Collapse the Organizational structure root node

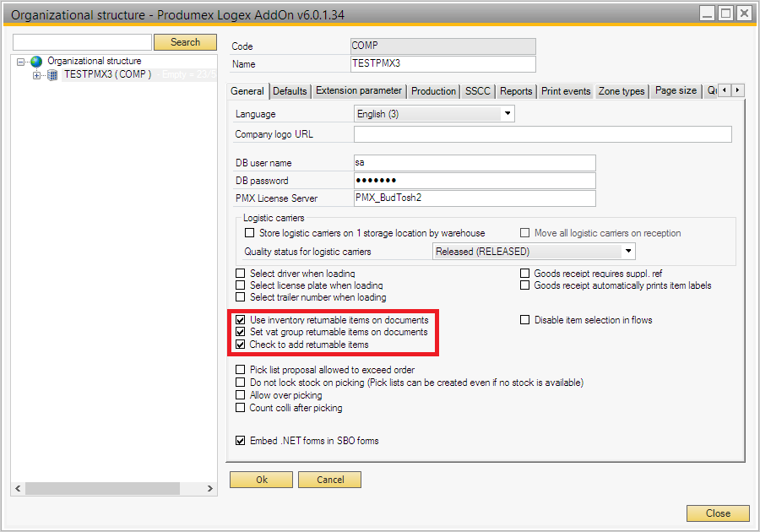coord(21,62)
